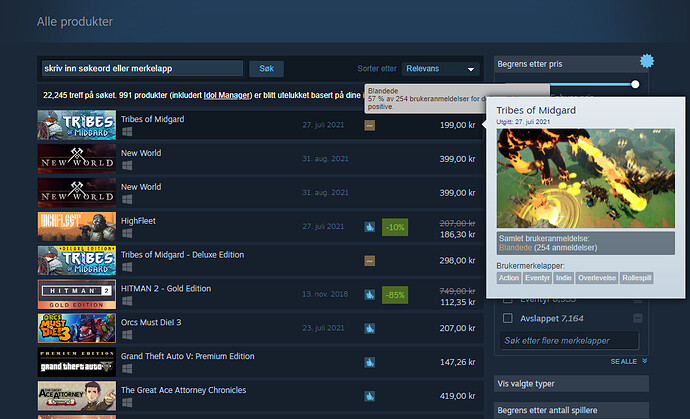Viewport: 690px width, 419px height.
Task: Click the positive review icon for Orcs Must Die! 3
Action: point(370,329)
